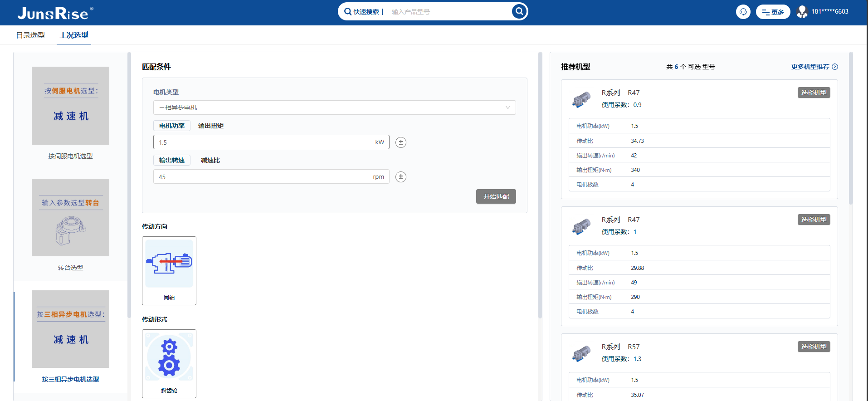Click the 输出扭矩 value 340
The height and width of the screenshot is (401, 868).
[x=635, y=170]
